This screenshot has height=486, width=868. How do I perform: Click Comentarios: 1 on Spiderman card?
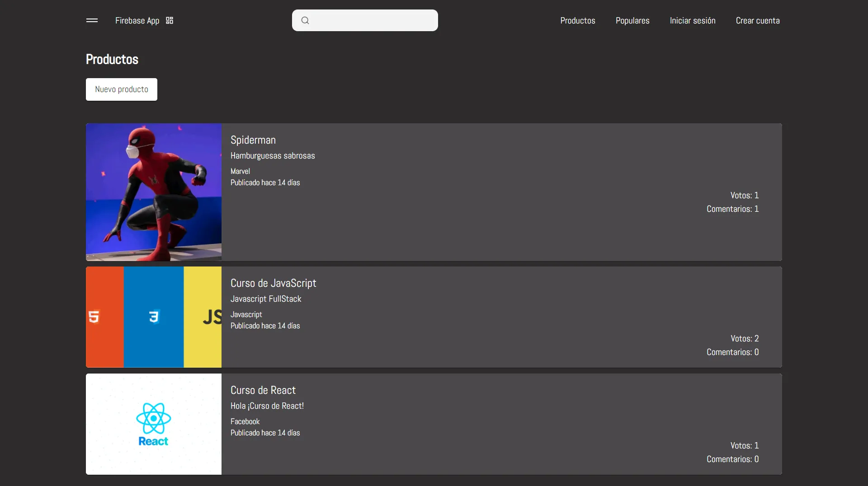click(732, 209)
